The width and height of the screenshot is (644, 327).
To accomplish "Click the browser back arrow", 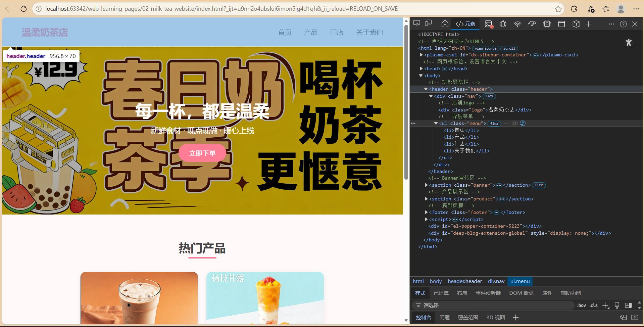I will click(x=9, y=9).
